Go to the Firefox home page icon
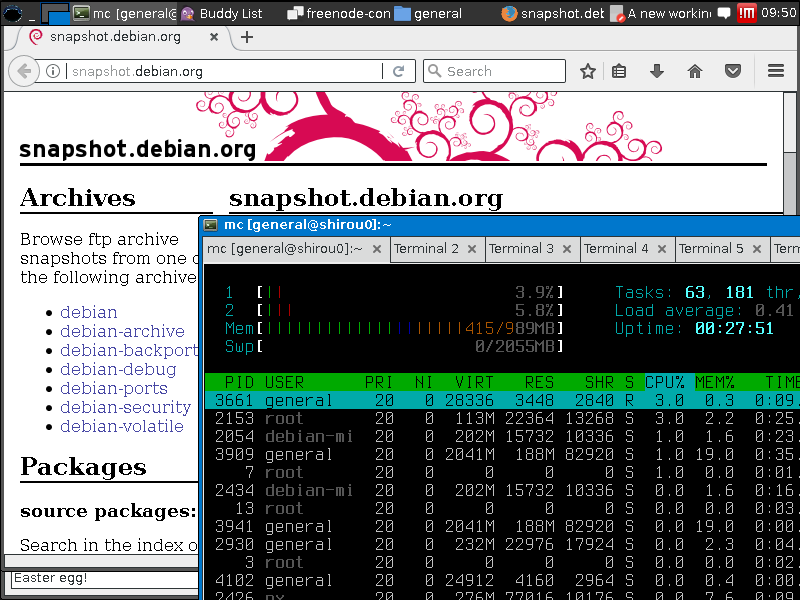The width and height of the screenshot is (800, 600). [x=695, y=71]
